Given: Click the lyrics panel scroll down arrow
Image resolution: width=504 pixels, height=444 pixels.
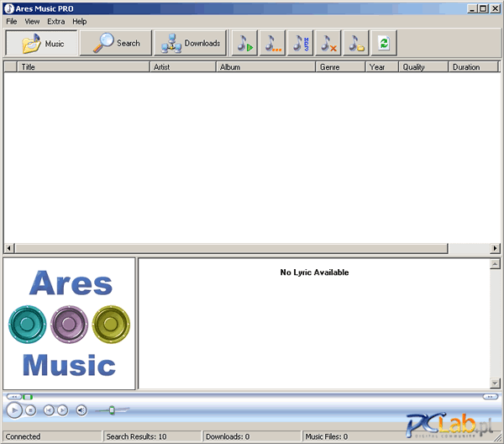Looking at the screenshot, I should 495,383.
